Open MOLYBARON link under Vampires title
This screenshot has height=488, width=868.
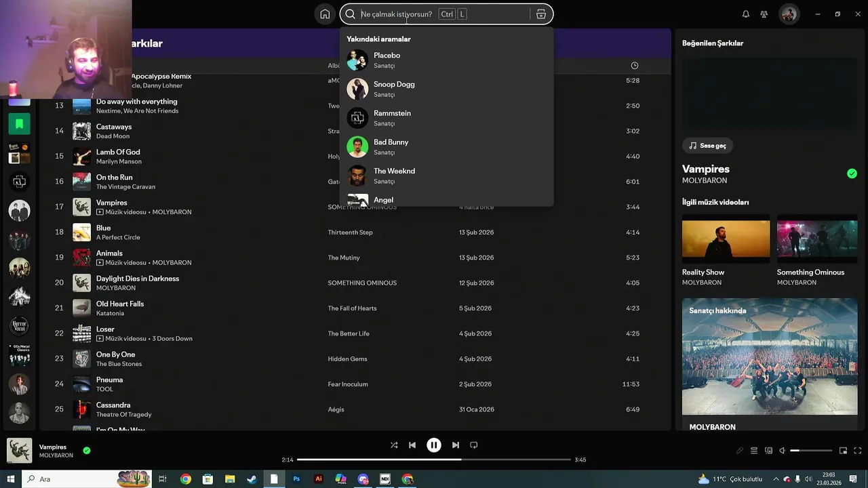pyautogui.click(x=704, y=181)
